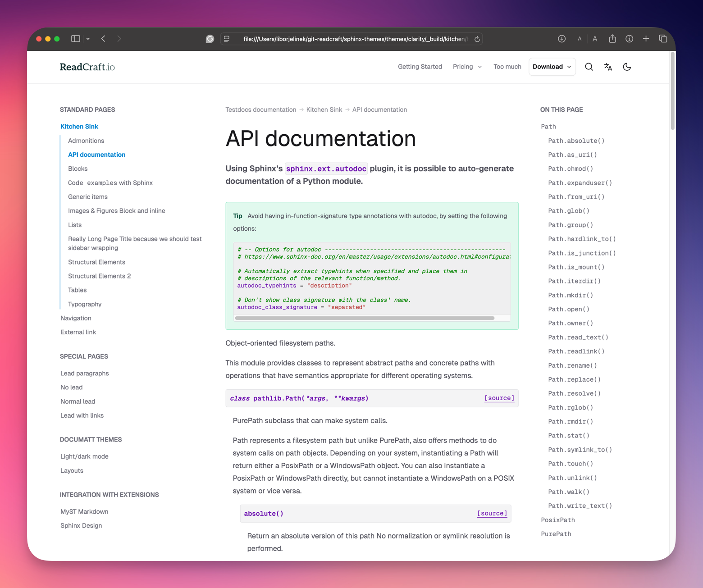The height and width of the screenshot is (588, 703).
Task: Open the search via magnifier icon
Action: coord(589,67)
